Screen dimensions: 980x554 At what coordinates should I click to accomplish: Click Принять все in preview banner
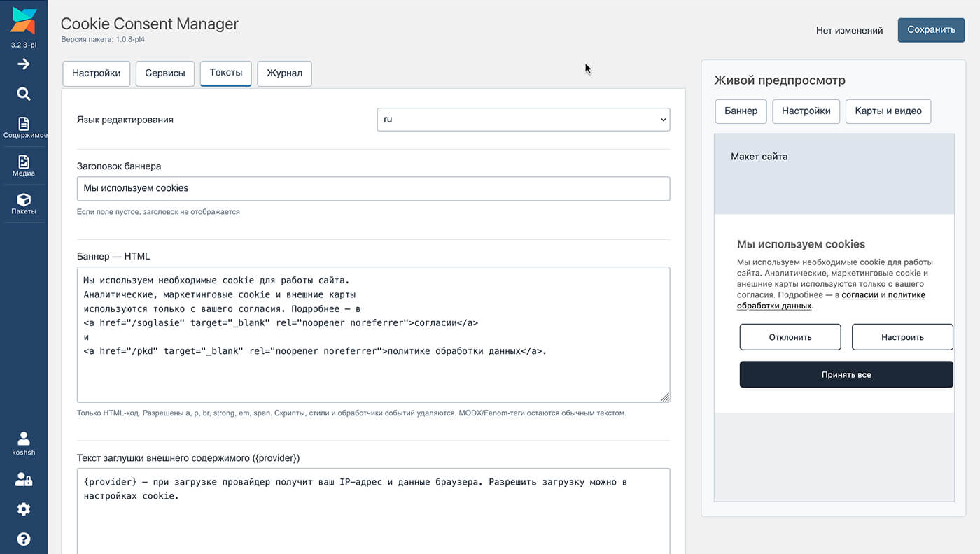click(x=846, y=374)
